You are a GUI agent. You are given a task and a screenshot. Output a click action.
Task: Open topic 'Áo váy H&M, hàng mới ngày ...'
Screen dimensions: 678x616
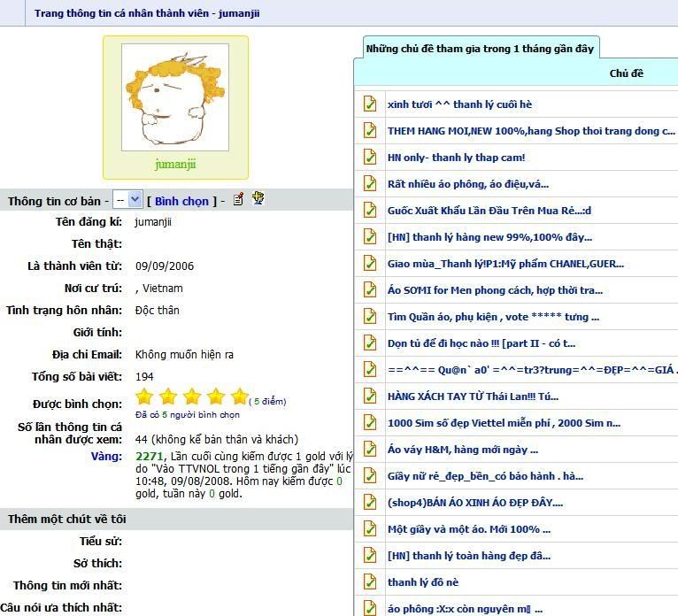[x=463, y=450]
